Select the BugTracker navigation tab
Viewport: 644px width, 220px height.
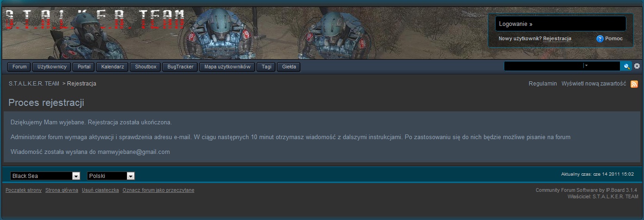[x=180, y=67]
